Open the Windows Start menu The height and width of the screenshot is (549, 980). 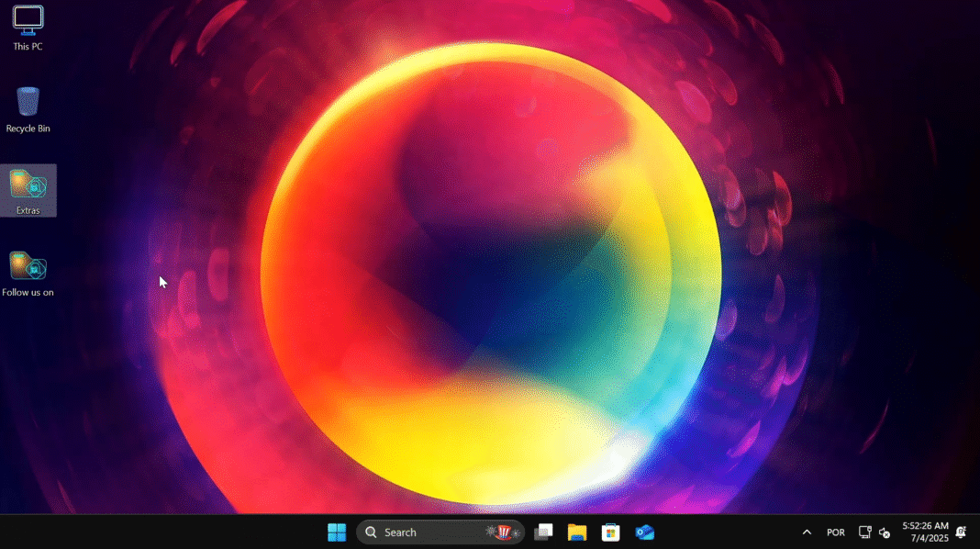click(337, 532)
